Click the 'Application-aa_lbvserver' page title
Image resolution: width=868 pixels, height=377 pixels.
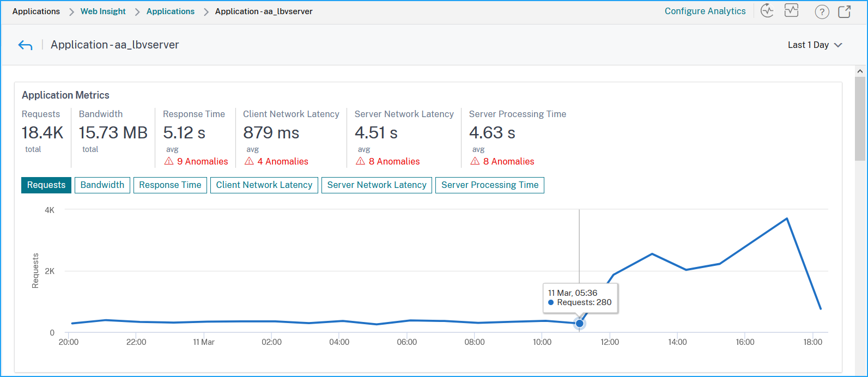pyautogui.click(x=115, y=45)
